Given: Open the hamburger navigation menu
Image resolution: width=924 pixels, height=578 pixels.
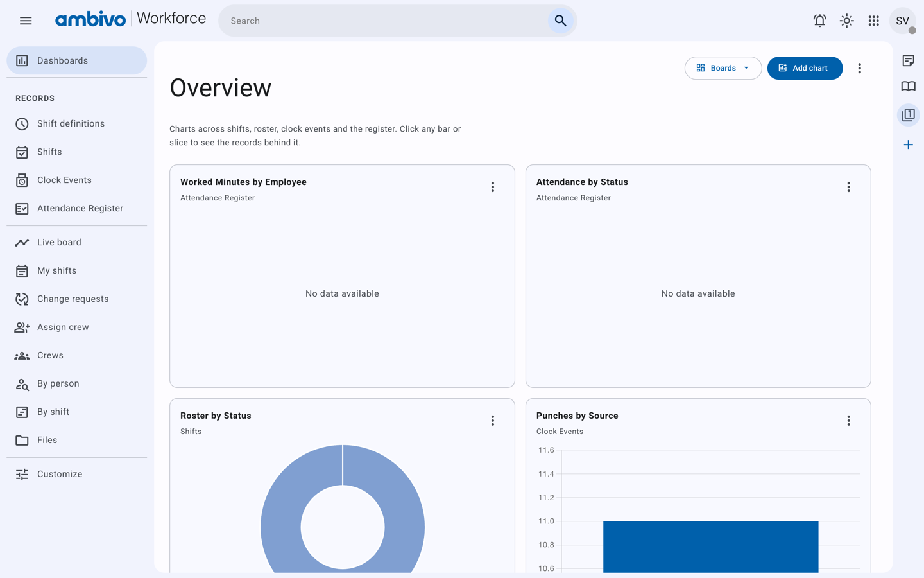Looking at the screenshot, I should (26, 21).
